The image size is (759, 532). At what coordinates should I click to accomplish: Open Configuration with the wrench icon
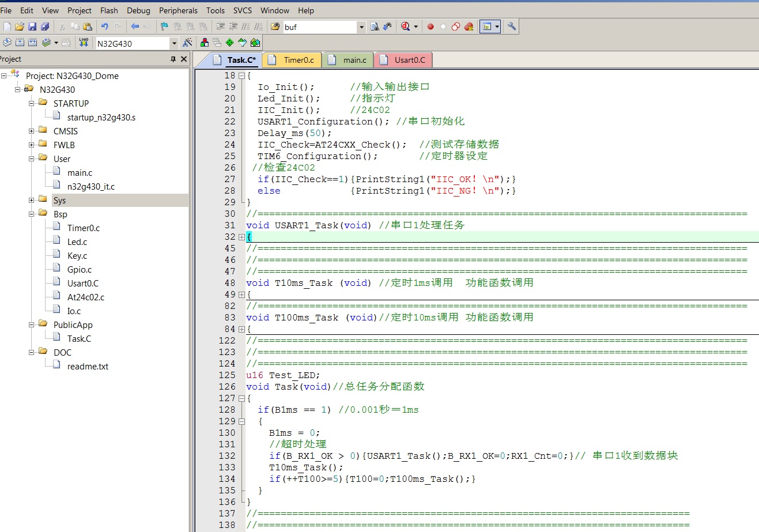click(511, 27)
